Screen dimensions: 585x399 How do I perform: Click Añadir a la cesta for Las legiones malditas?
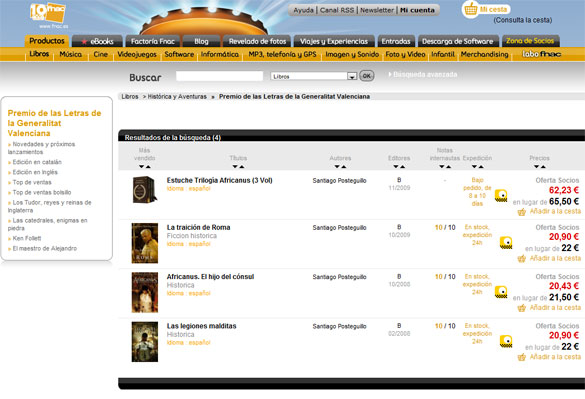pos(555,357)
